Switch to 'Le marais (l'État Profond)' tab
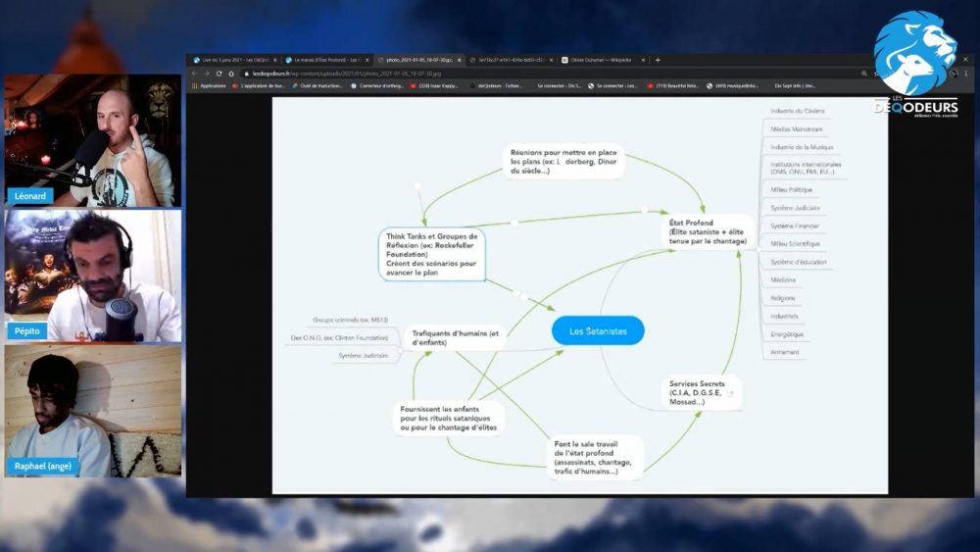The height and width of the screenshot is (552, 980). [326, 60]
